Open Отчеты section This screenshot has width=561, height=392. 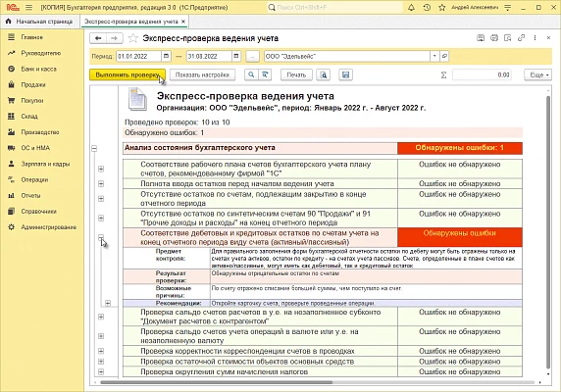(30, 195)
